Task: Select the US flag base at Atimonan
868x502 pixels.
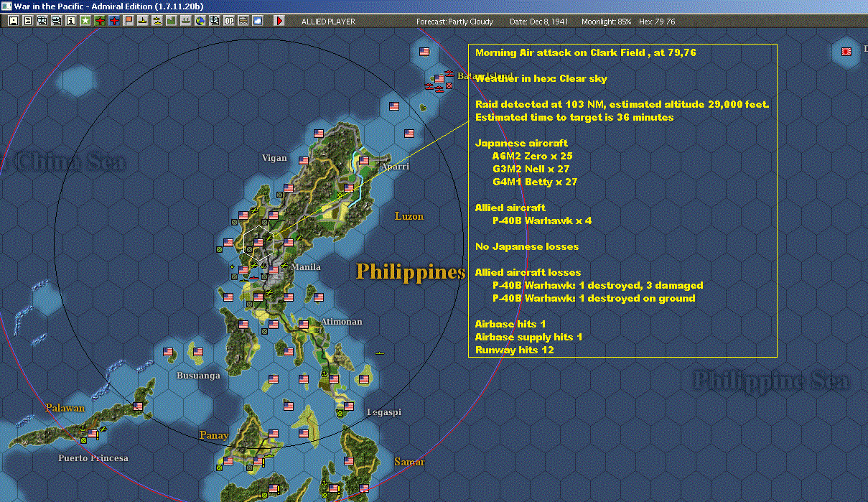Action: click(303, 325)
